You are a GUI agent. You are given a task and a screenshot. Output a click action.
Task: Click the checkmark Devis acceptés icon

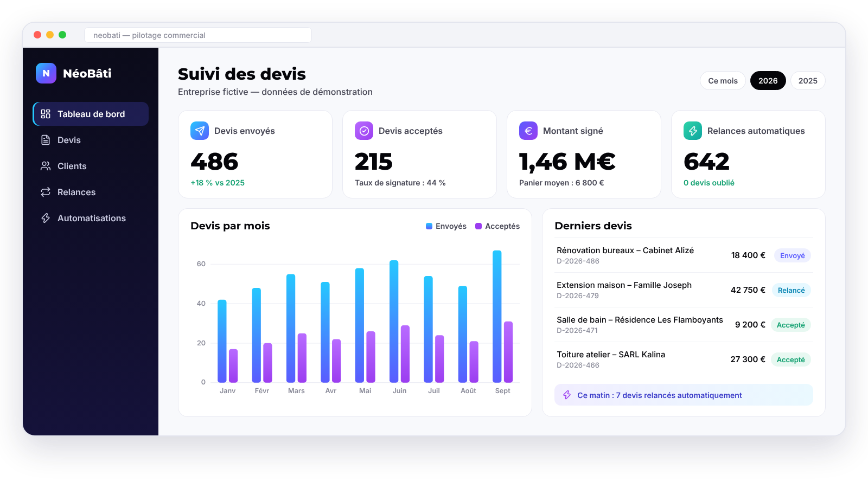pos(364,131)
